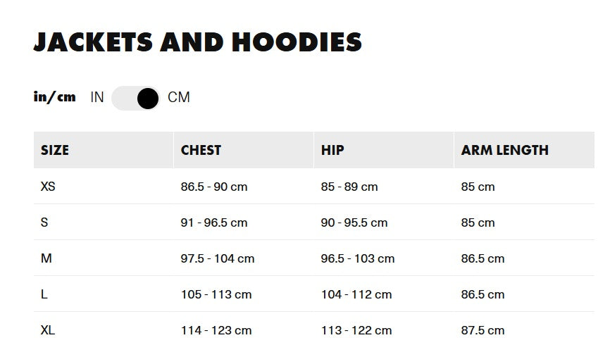Screen dimensions: 610x364
Task: Select the XL size row label
Action: (48, 330)
